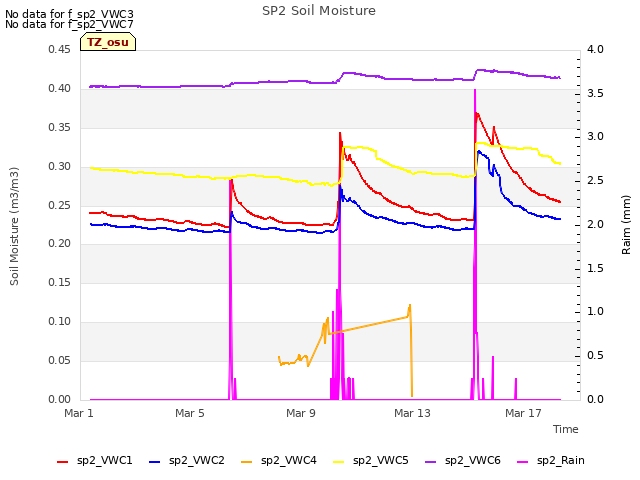Click the Mar 17 x-axis tick label
Screen dimensions: 640x480
tap(523, 413)
